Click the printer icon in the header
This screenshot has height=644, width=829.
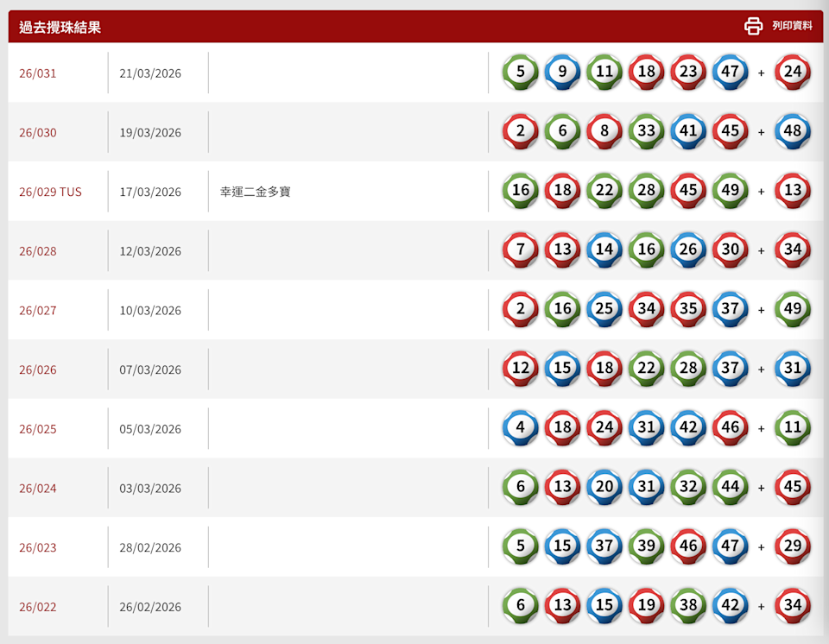[753, 26]
